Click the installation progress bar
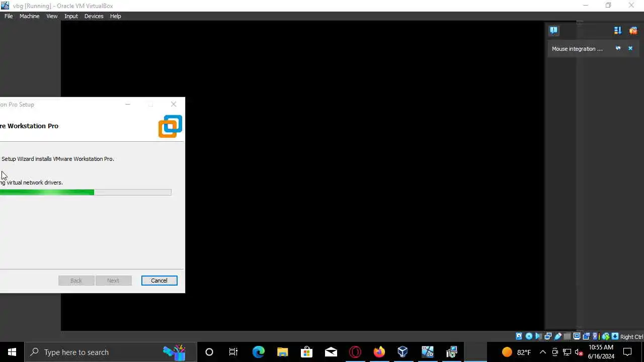644x362 pixels. pos(86,192)
